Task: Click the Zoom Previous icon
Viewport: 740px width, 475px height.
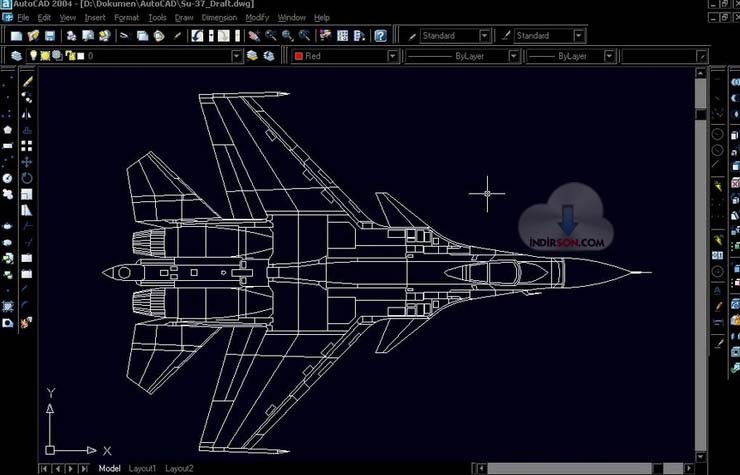Action: coord(304,36)
